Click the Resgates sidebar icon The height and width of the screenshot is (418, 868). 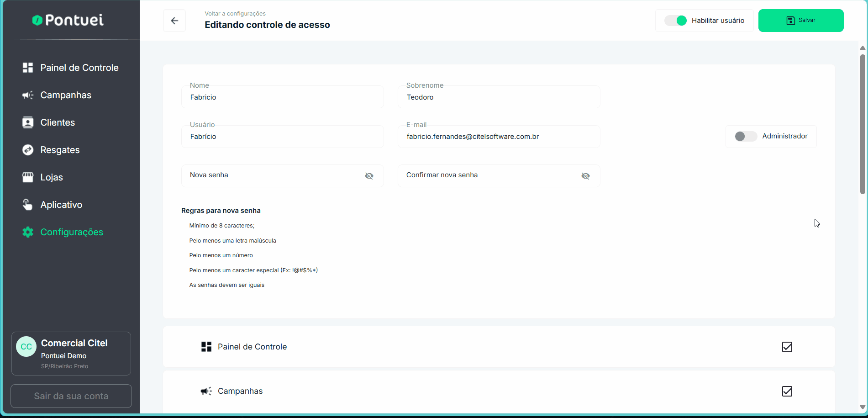(x=28, y=150)
